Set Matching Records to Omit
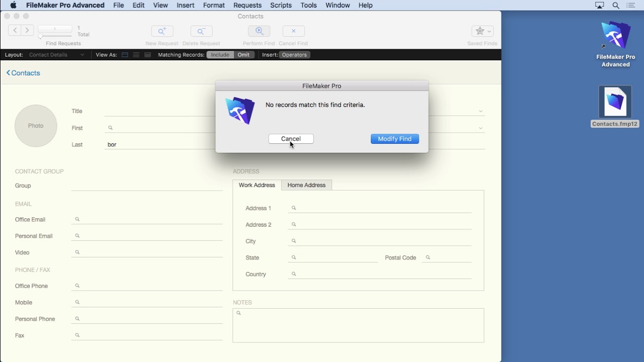 pyautogui.click(x=244, y=55)
